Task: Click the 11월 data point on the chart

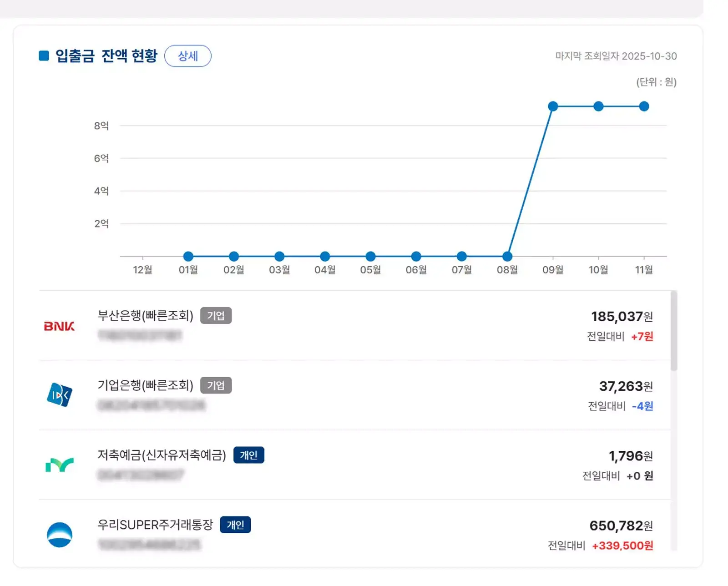Action: point(644,106)
